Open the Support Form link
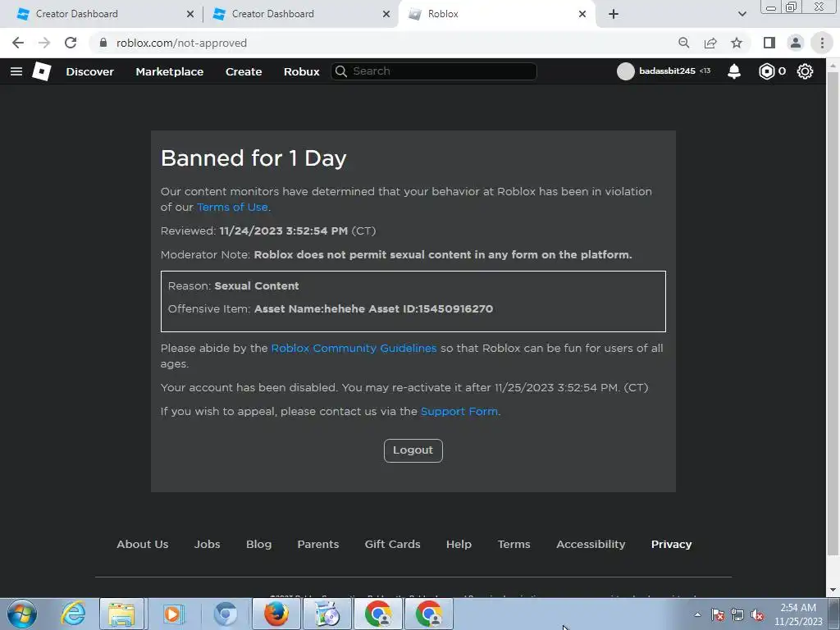 coord(459,412)
